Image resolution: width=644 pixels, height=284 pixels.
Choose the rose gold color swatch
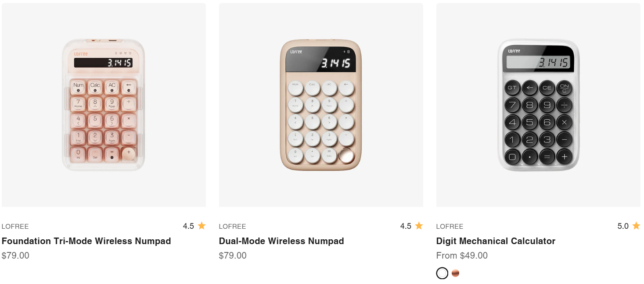(x=456, y=273)
